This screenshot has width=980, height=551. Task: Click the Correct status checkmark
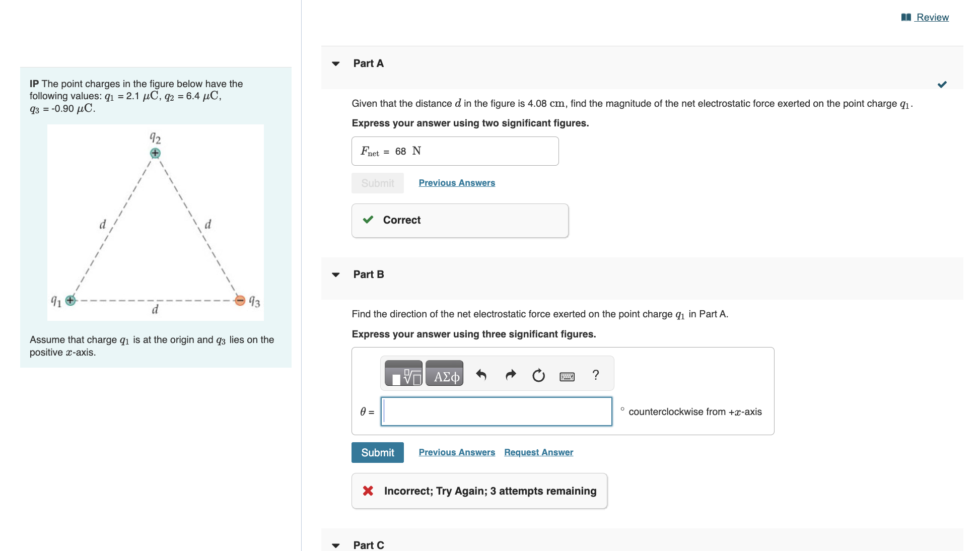pos(368,220)
